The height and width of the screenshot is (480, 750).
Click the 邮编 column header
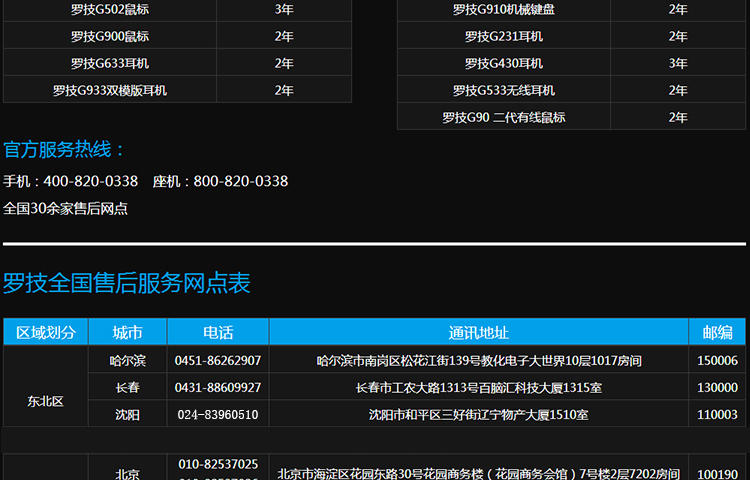[x=717, y=333]
